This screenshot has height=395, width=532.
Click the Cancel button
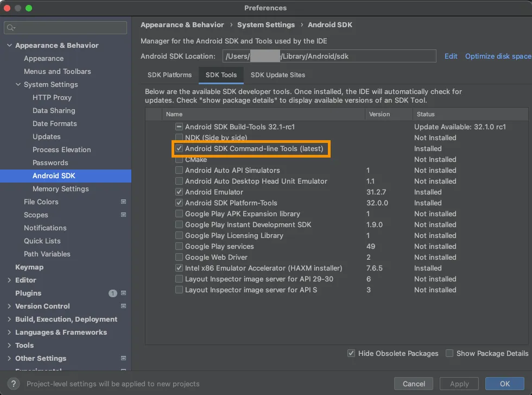[x=414, y=384]
